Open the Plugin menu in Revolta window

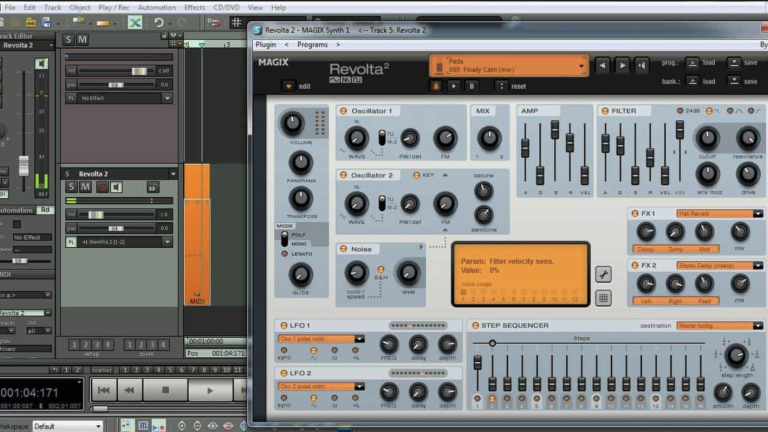265,45
